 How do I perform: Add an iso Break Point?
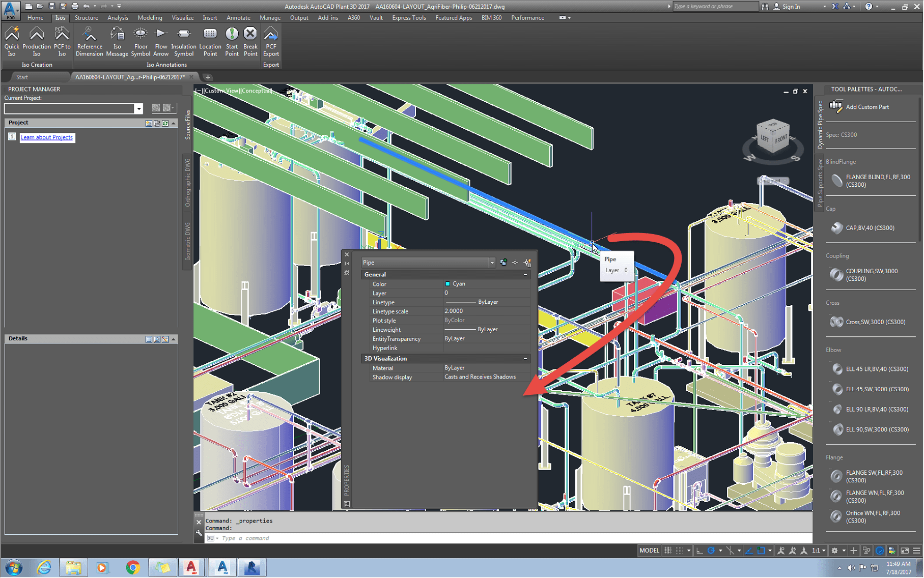(250, 42)
